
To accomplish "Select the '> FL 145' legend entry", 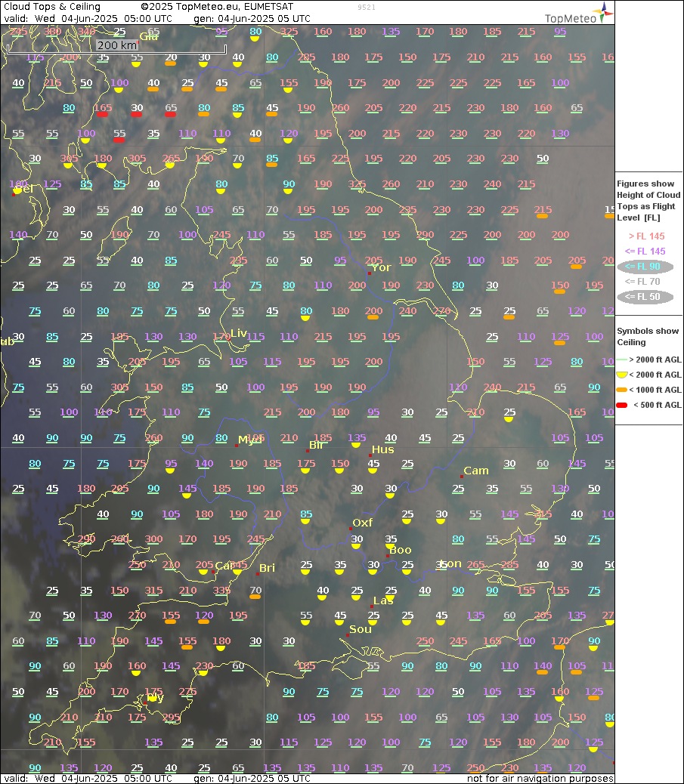I will (x=646, y=236).
